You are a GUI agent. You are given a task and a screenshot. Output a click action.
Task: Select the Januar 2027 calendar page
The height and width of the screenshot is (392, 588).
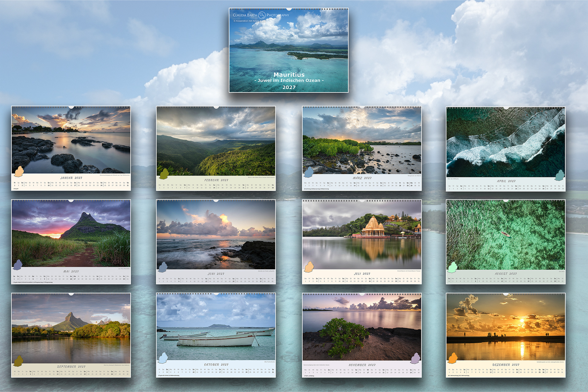pyautogui.click(x=71, y=148)
